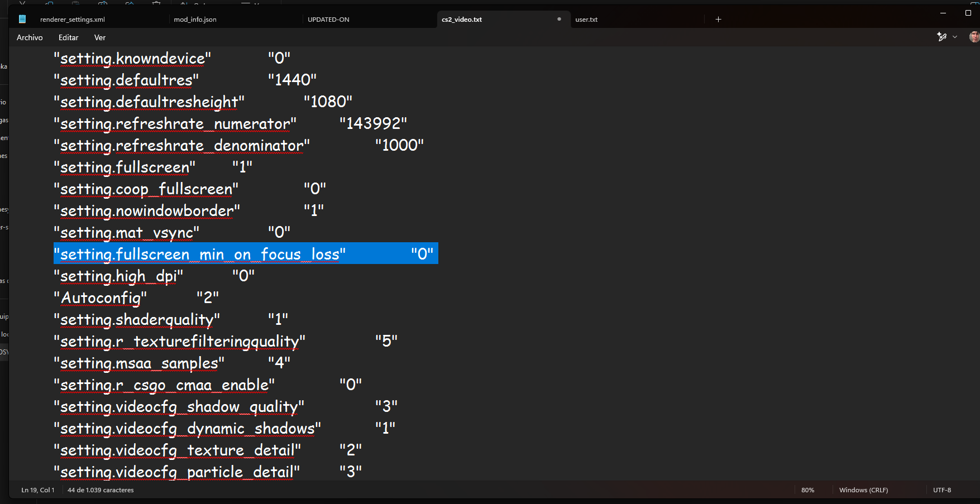This screenshot has width=980, height=504.
Task: Open the Archivo menu
Action: coord(30,37)
